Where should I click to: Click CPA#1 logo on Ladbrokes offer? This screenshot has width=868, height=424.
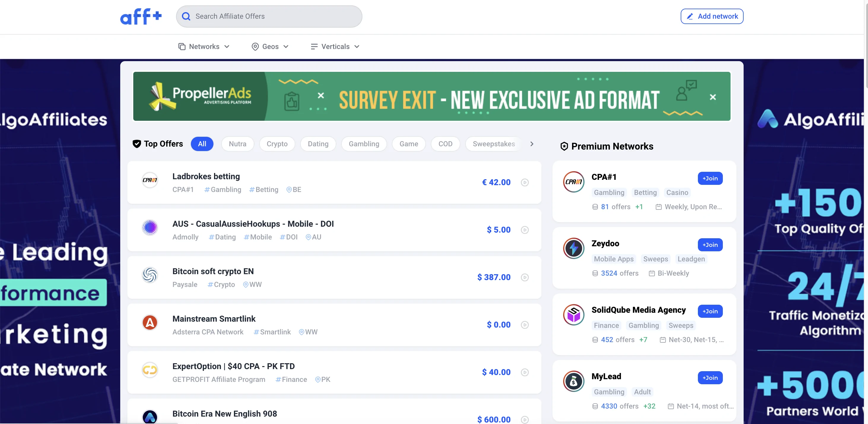(x=150, y=180)
